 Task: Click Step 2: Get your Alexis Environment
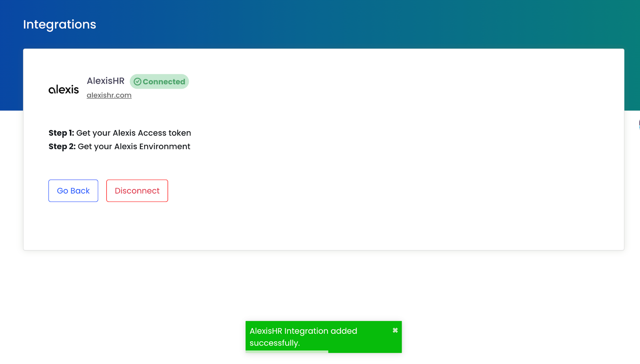pyautogui.click(x=120, y=146)
